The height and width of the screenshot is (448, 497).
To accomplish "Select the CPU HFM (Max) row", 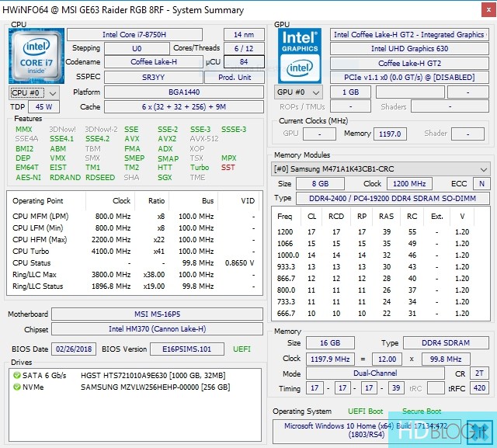I will (134, 239).
